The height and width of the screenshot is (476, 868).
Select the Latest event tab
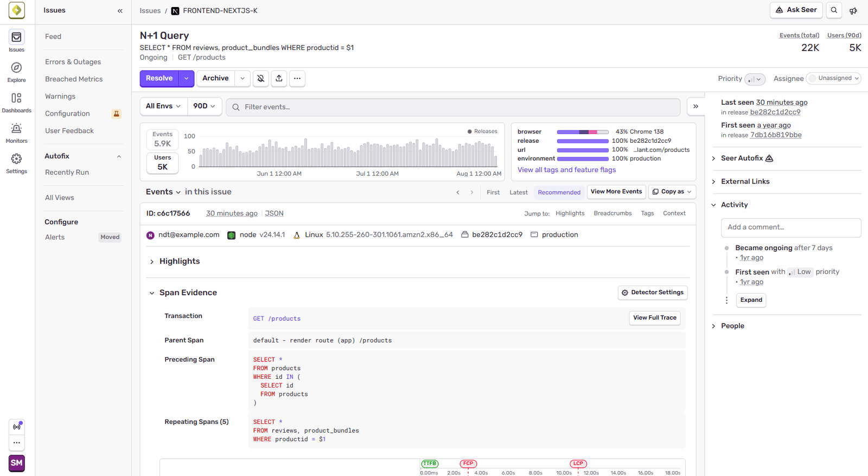[x=519, y=192]
